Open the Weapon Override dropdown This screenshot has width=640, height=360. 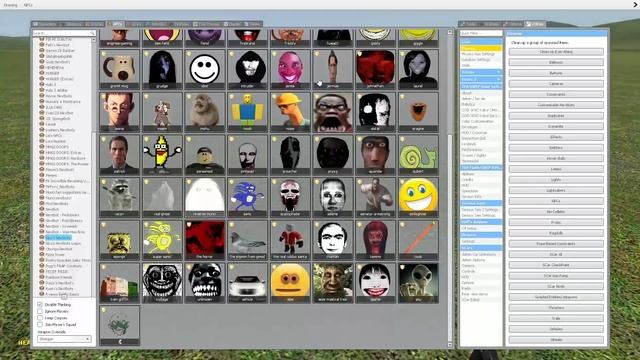64,339
